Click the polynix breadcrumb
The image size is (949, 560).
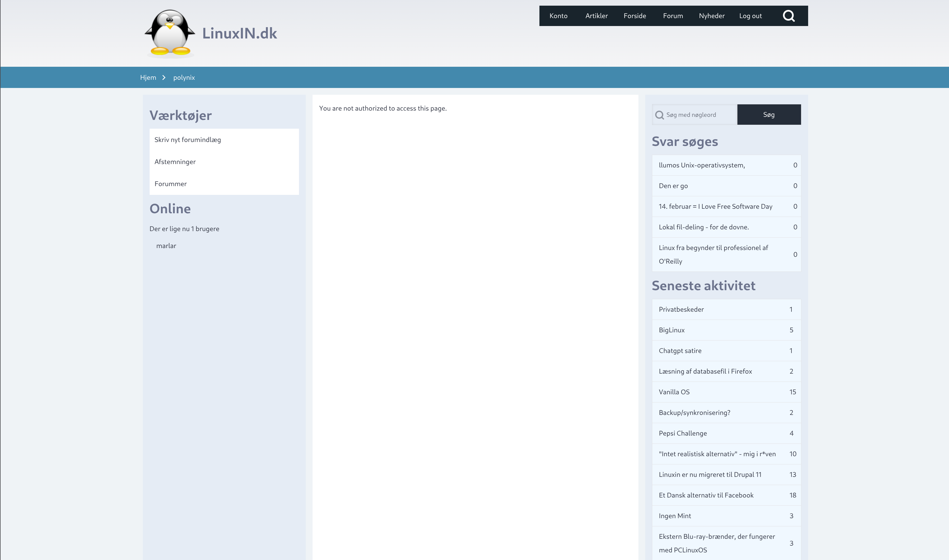(184, 77)
